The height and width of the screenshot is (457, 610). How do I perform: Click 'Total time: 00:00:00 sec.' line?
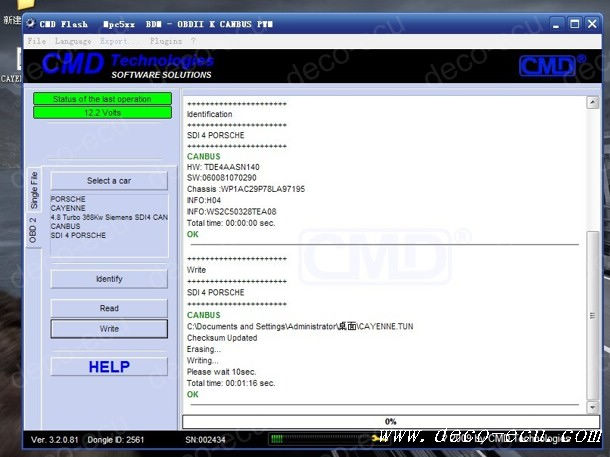click(x=231, y=223)
